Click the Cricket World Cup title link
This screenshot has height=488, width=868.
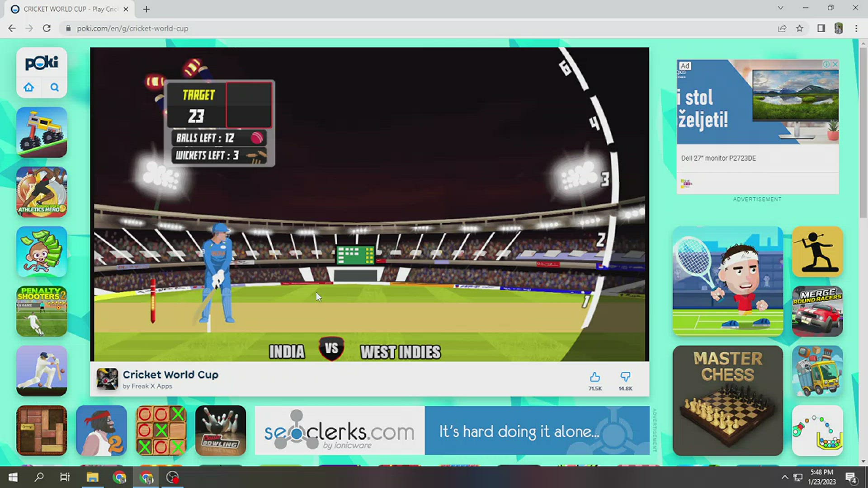point(171,375)
